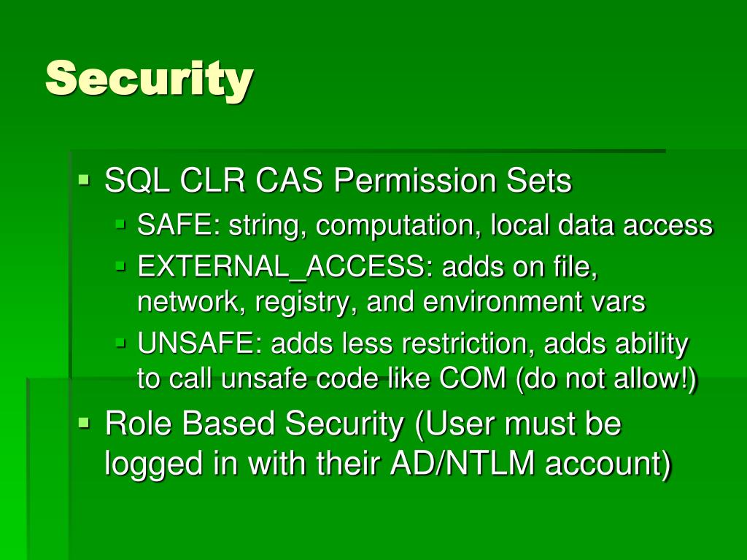Click bullet marker beside SQL CLR CAS
The image size is (747, 560).
[x=84, y=180]
